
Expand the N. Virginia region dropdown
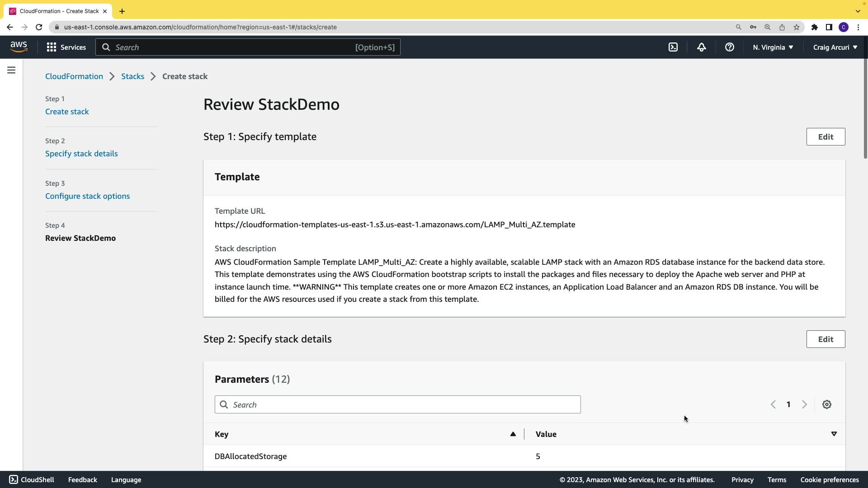point(773,47)
